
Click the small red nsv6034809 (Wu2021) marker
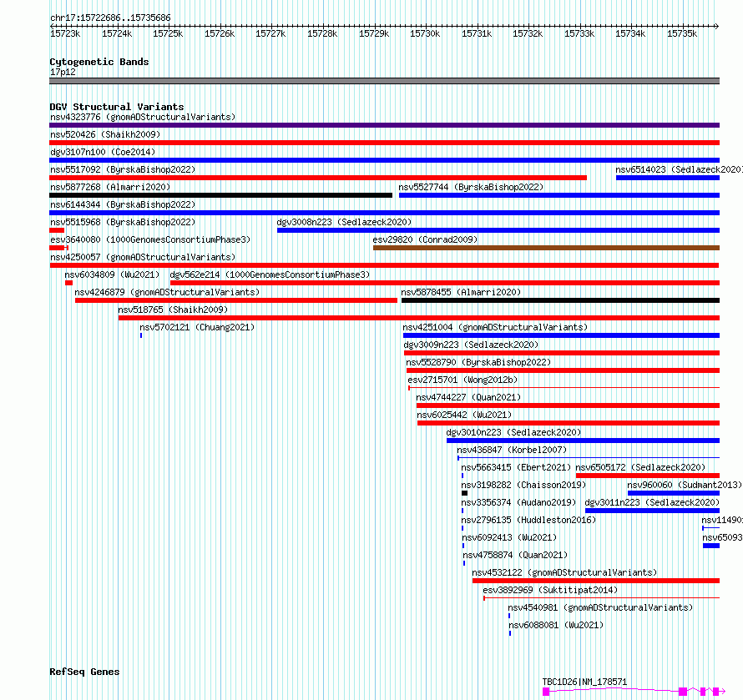[x=68, y=283]
